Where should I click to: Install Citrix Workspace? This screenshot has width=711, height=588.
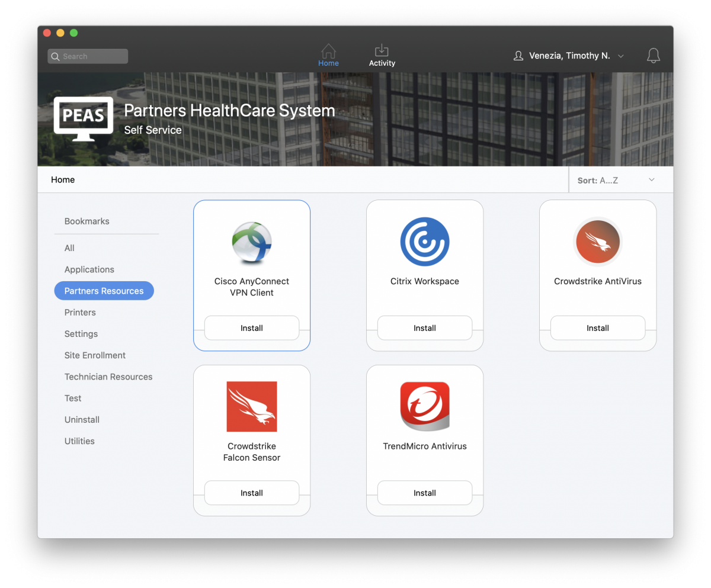tap(425, 328)
